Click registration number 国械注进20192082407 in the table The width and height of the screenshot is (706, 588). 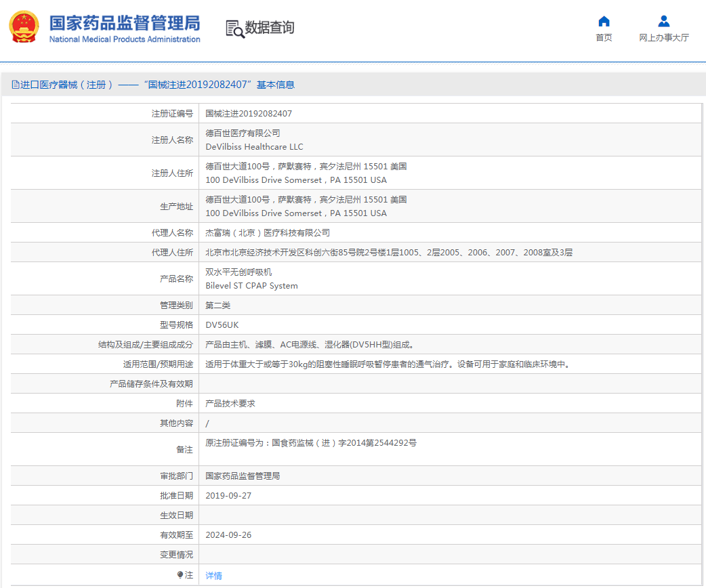pyautogui.click(x=249, y=114)
